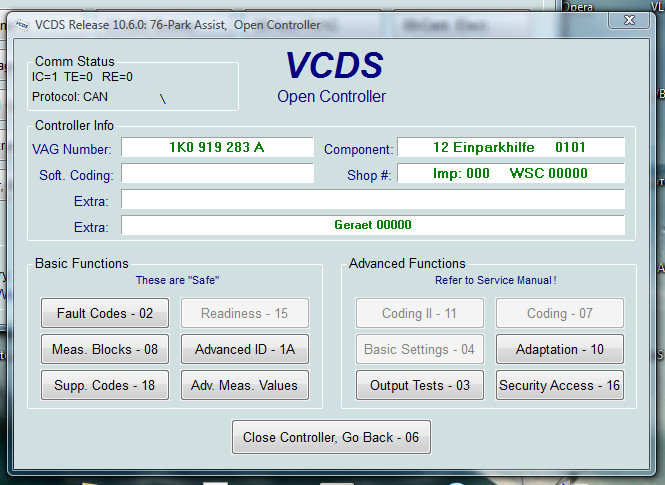Click the Advanced Functions group label
Viewport: 665px width, 485px height.
407,263
